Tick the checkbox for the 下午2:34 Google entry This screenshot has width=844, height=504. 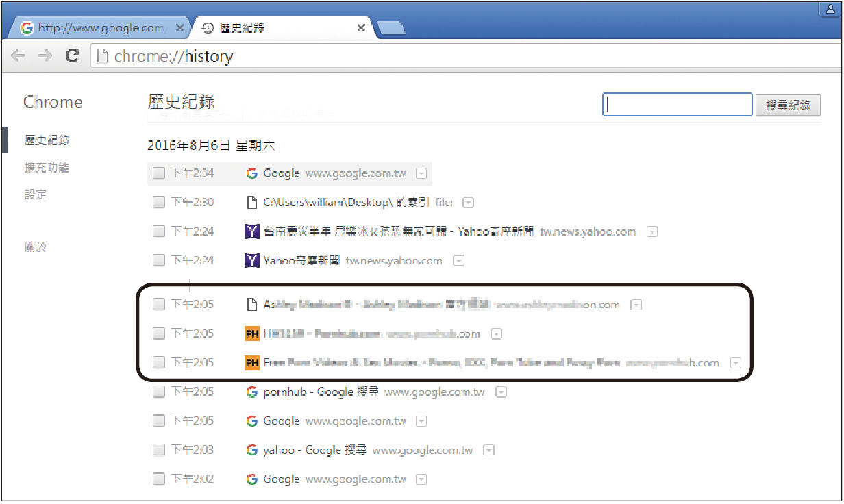coord(159,173)
